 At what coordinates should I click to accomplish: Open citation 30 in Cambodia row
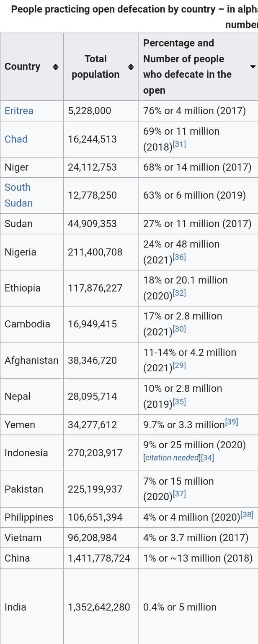(179, 329)
